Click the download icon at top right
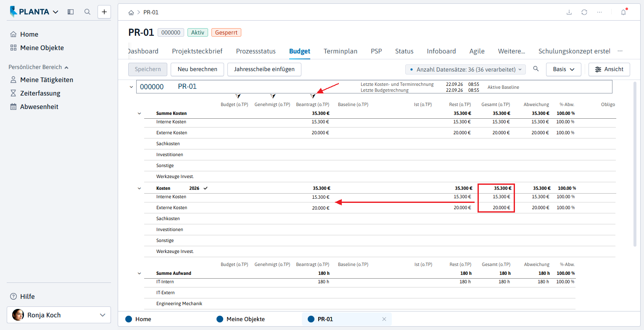The width and height of the screenshot is (644, 330). (569, 12)
